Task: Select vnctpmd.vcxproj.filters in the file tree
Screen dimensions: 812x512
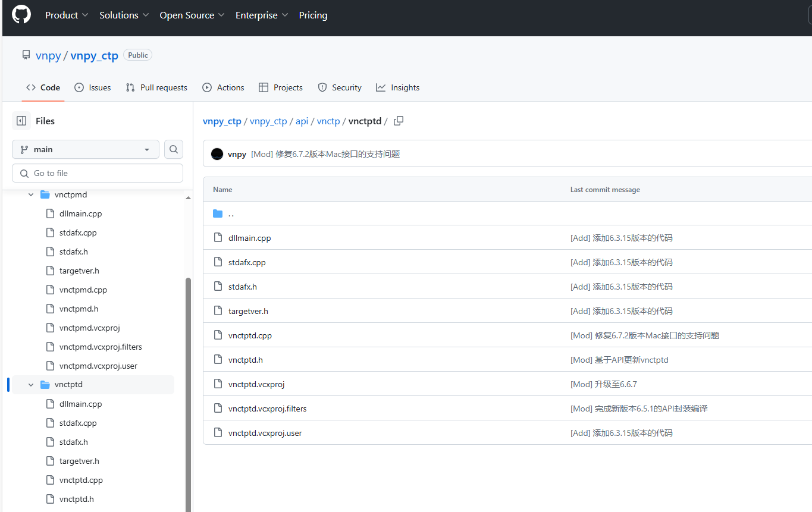Action: [x=101, y=347]
